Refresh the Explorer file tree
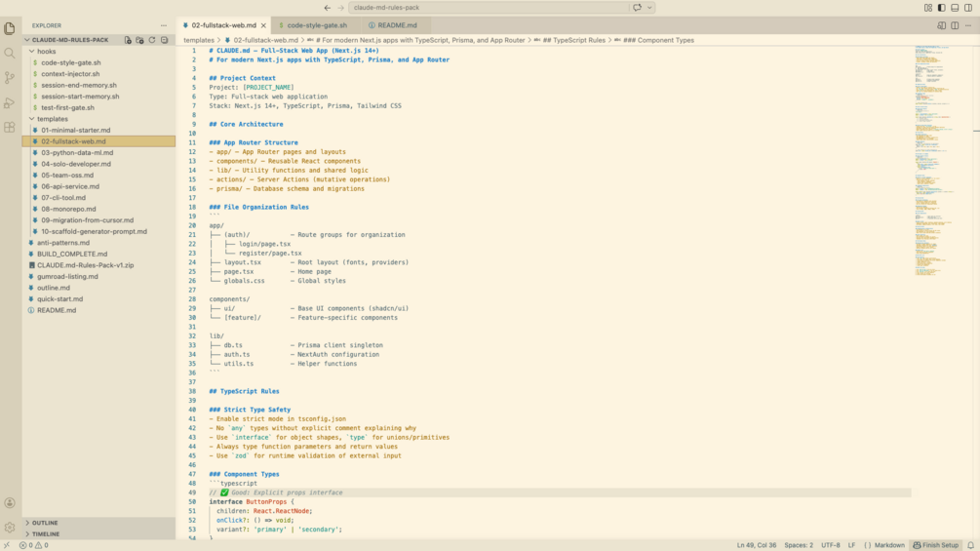This screenshot has width=980, height=551. pos(152,40)
